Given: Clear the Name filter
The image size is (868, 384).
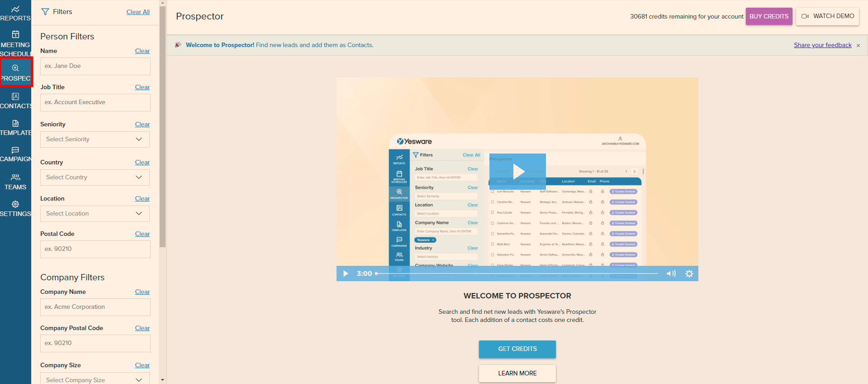Looking at the screenshot, I should [142, 51].
